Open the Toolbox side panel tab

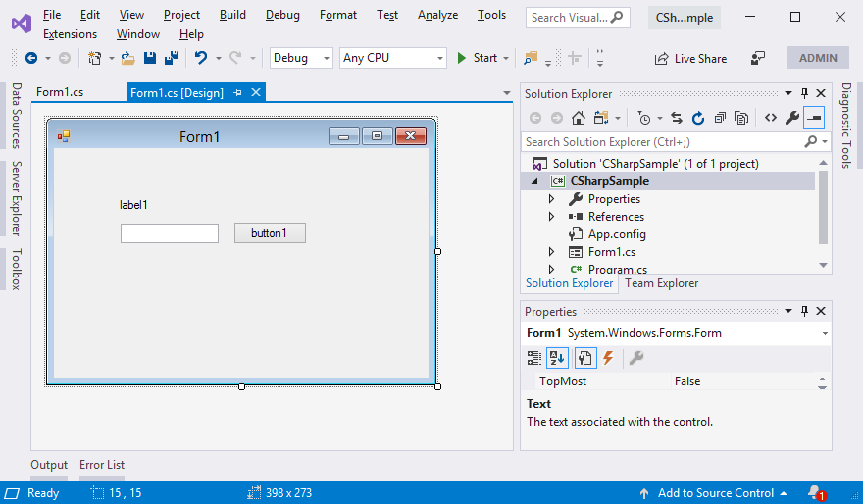tap(17, 269)
